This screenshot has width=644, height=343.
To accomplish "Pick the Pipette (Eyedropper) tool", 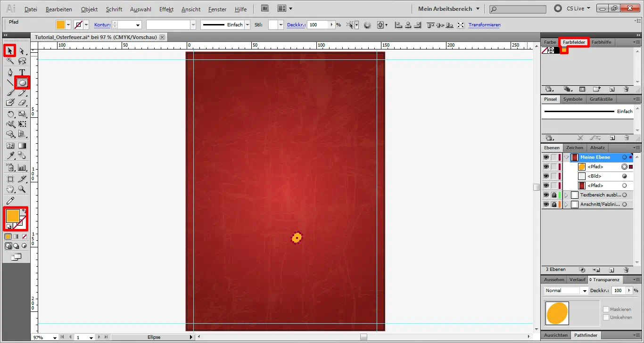I will [x=9, y=155].
